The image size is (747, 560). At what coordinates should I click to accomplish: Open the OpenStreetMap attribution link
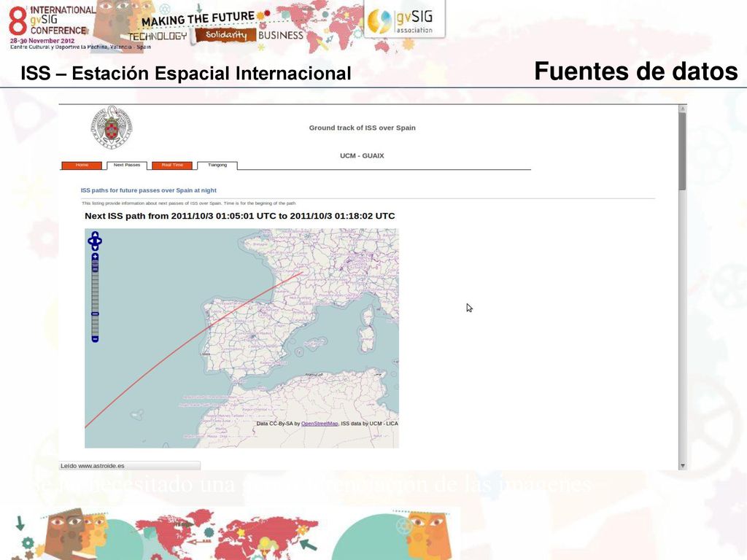click(320, 424)
